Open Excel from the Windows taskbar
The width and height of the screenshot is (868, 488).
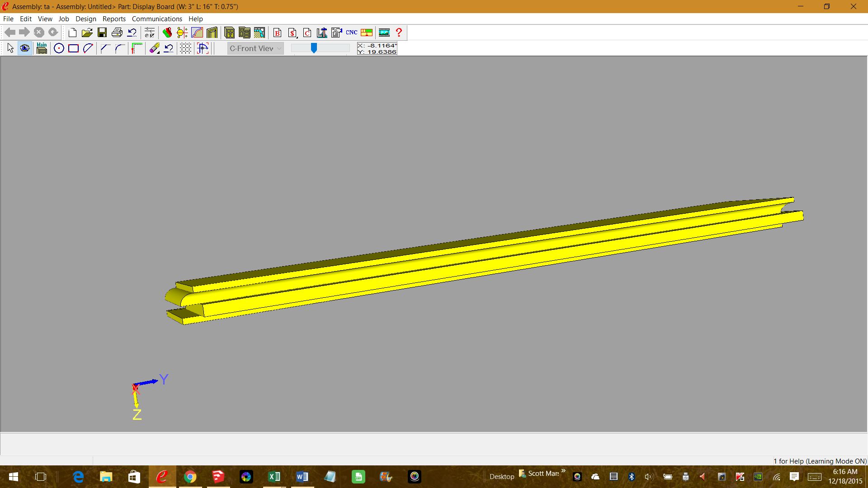click(x=274, y=477)
